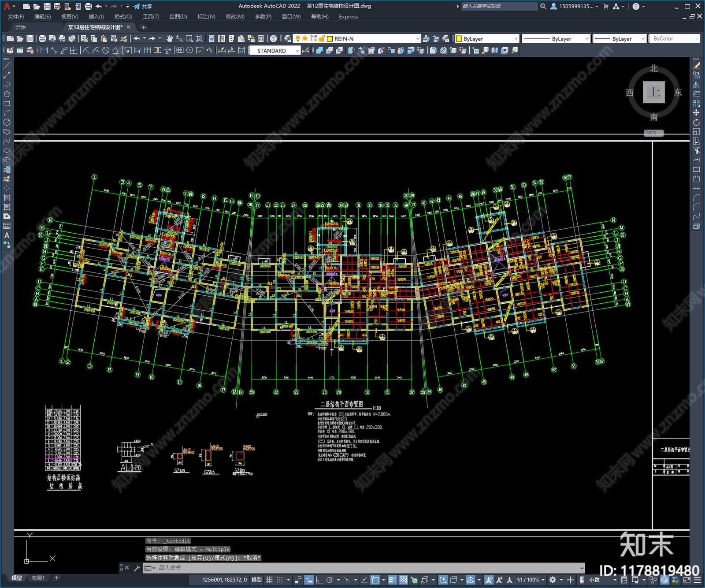
Task: Open Layer Properties manager icon
Action: (x=287, y=39)
